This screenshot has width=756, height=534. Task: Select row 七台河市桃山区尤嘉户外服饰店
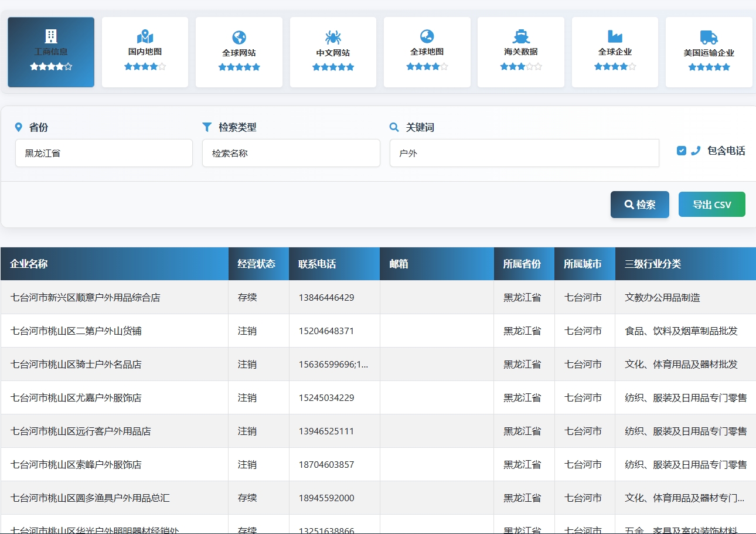click(378, 397)
